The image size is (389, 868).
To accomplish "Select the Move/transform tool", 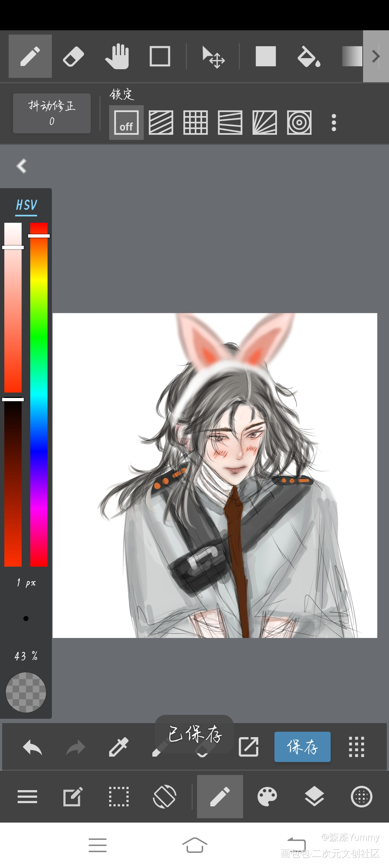I will click(213, 57).
